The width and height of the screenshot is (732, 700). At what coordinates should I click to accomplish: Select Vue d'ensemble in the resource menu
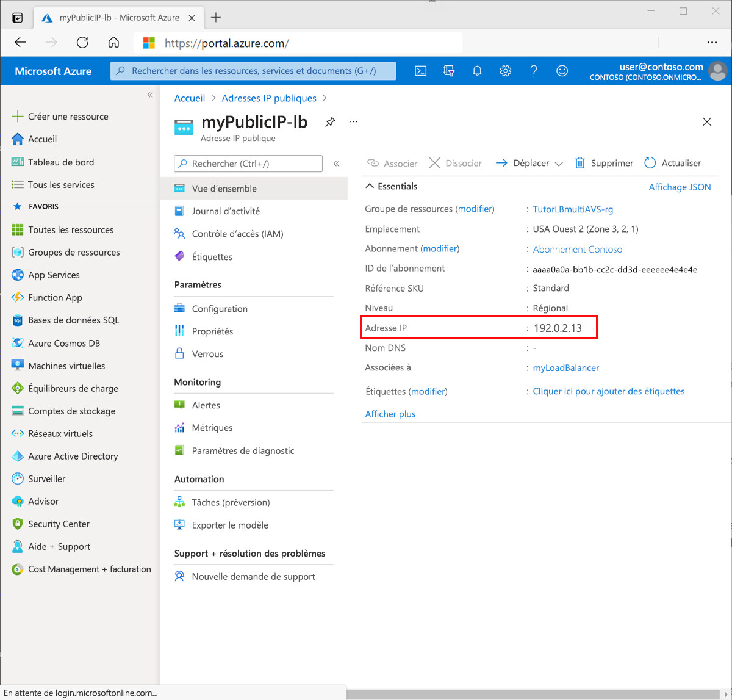pyautogui.click(x=254, y=189)
